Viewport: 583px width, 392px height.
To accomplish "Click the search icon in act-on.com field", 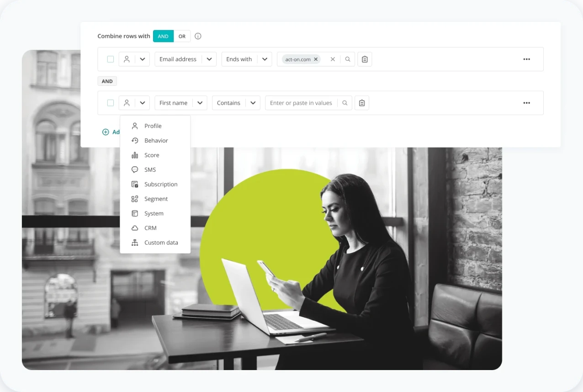I will pyautogui.click(x=348, y=59).
